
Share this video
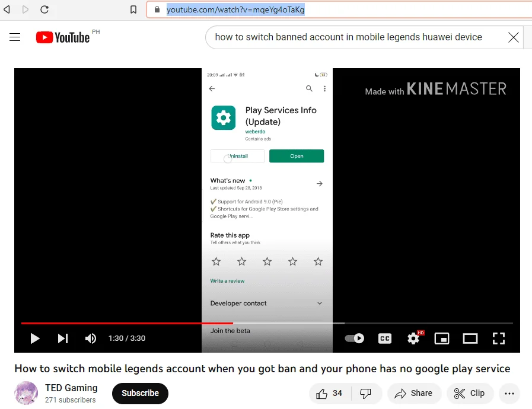click(x=414, y=394)
